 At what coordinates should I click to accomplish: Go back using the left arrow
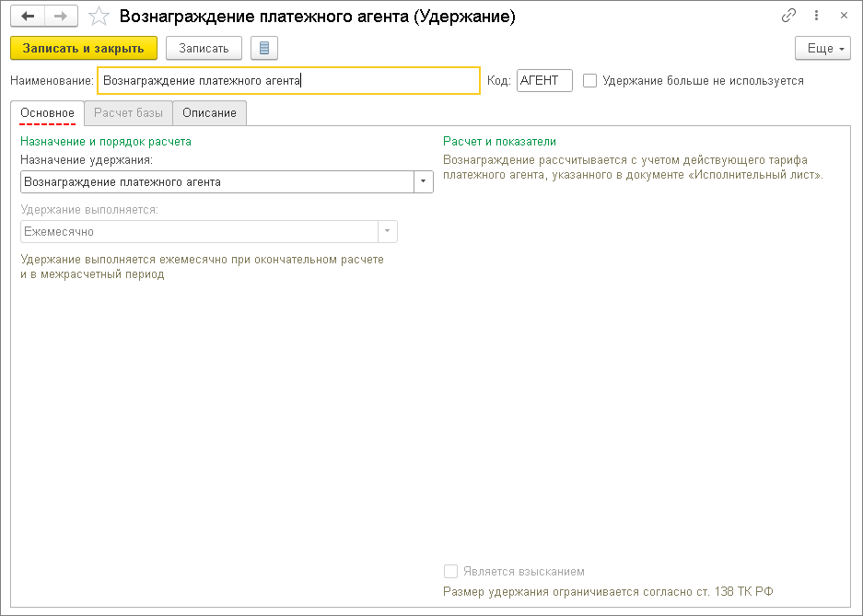tap(28, 17)
